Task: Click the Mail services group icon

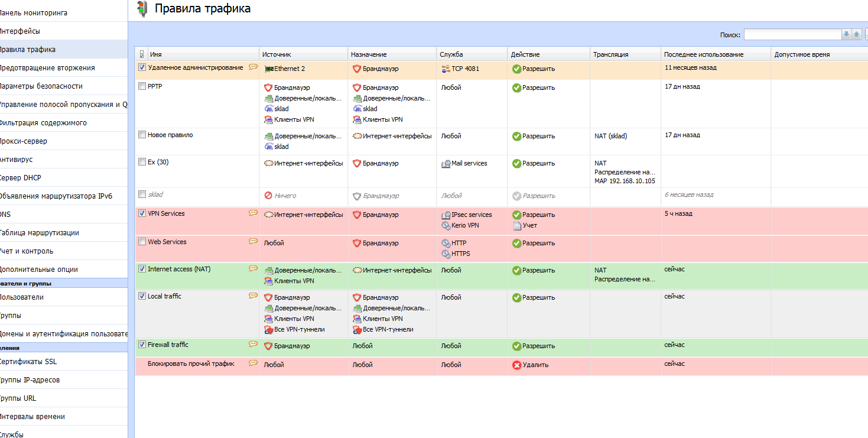Action: coord(446,163)
